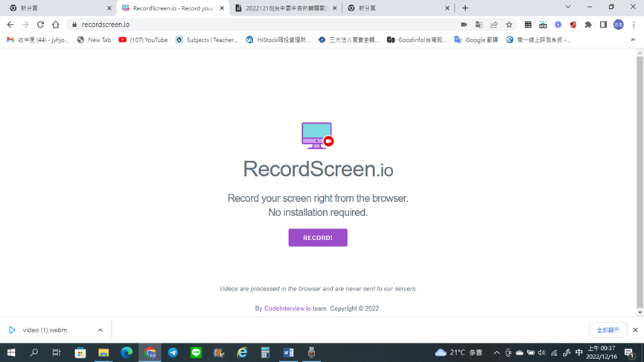Open Microsoft Store on taskbar
The image size is (644, 362).
[80, 352]
